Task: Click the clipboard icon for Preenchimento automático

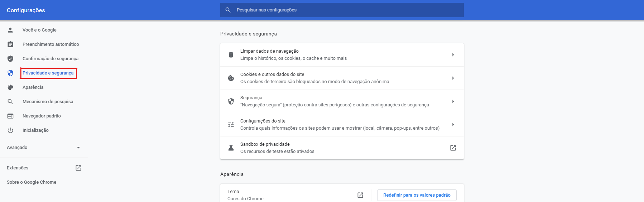Action: (10, 44)
